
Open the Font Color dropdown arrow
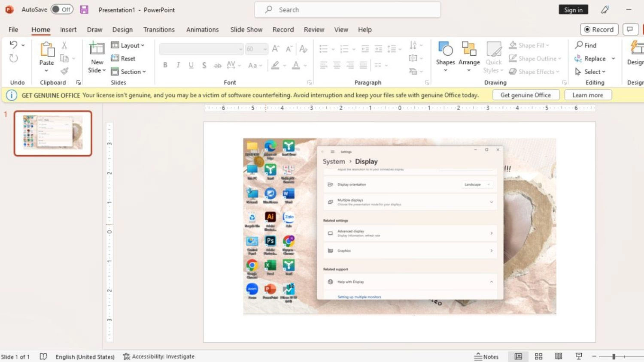[305, 65]
